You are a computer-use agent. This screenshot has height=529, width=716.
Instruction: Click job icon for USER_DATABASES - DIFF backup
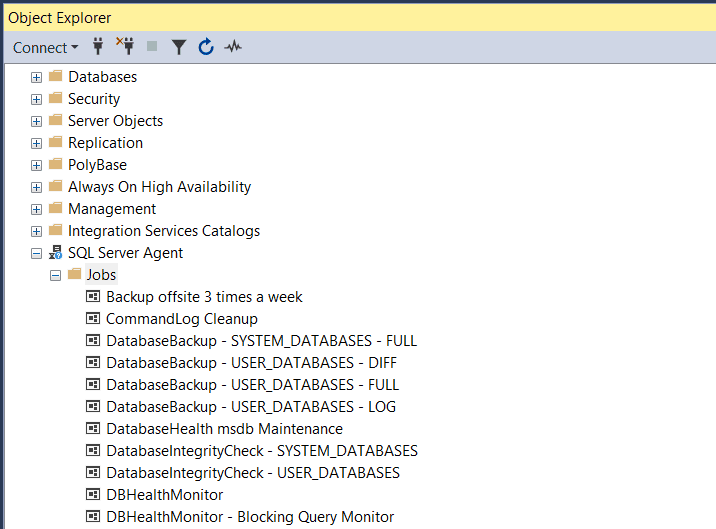pos(93,362)
